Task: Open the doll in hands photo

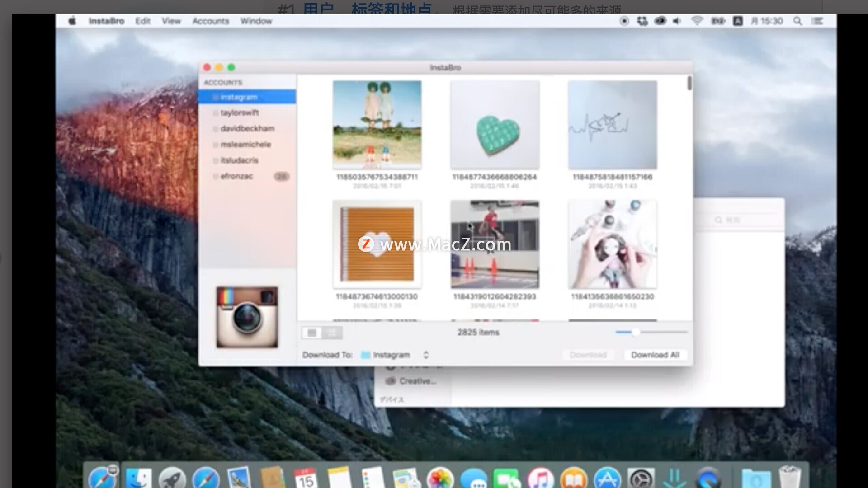Action: 613,244
